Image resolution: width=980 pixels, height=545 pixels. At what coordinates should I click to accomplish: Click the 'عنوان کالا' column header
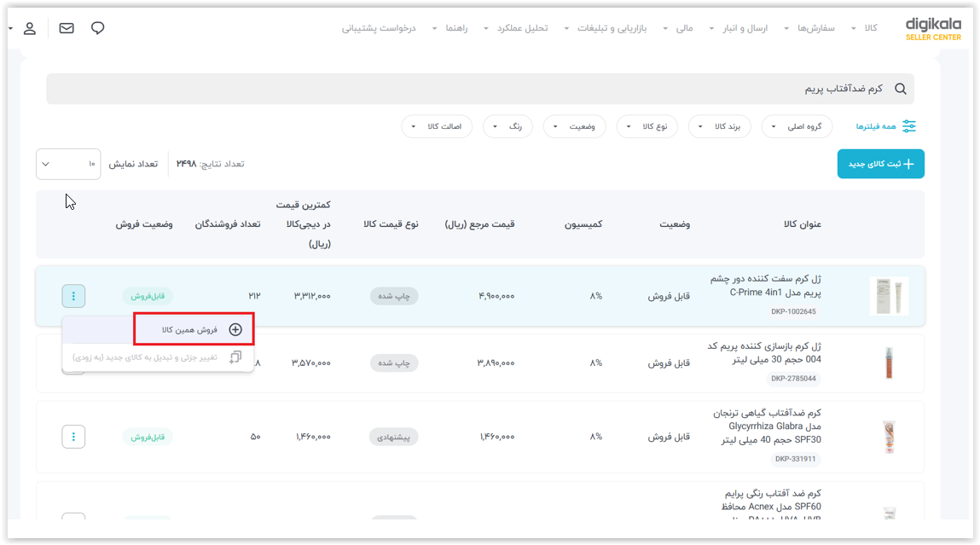pos(803,223)
